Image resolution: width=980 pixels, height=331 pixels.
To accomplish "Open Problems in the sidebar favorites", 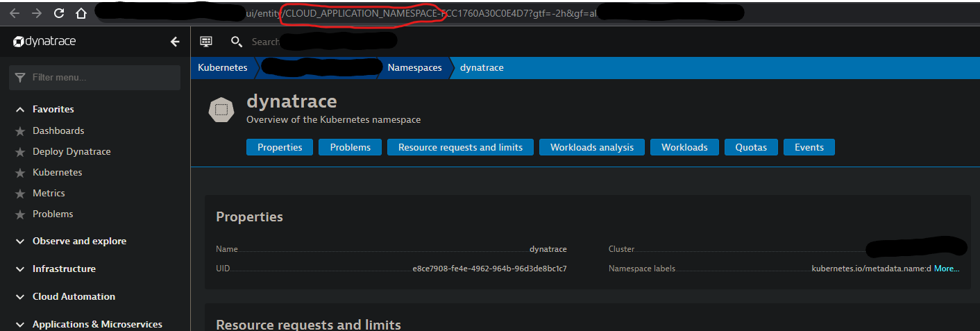I will coord(53,214).
